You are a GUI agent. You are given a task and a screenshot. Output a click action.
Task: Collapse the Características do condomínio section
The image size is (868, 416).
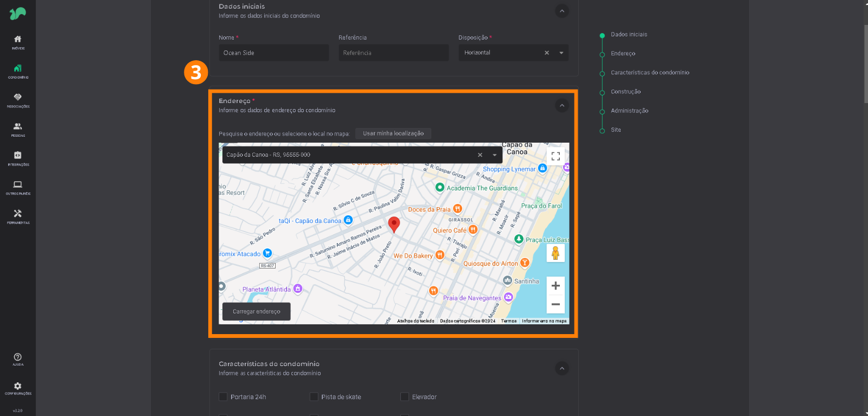point(562,368)
